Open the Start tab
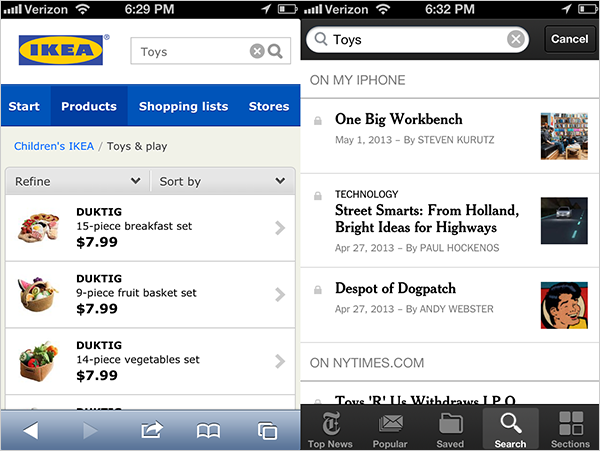Screen dimensions: 600x451 click(24, 106)
